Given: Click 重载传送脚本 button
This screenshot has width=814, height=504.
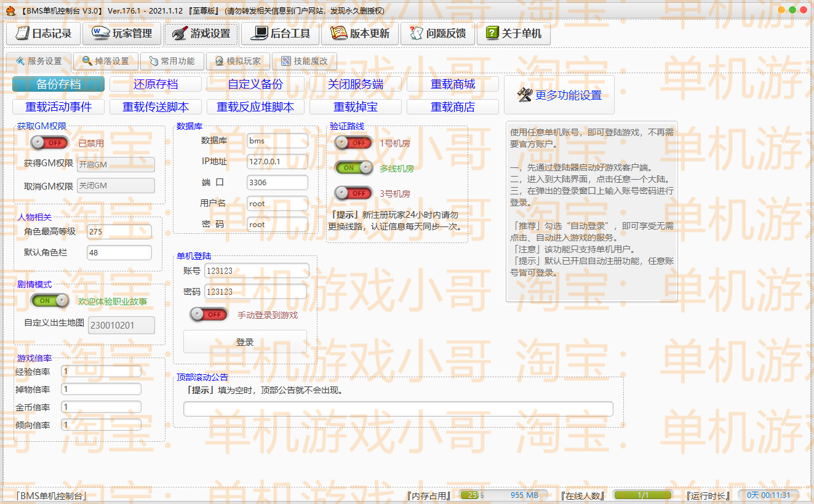Looking at the screenshot, I should (x=156, y=107).
